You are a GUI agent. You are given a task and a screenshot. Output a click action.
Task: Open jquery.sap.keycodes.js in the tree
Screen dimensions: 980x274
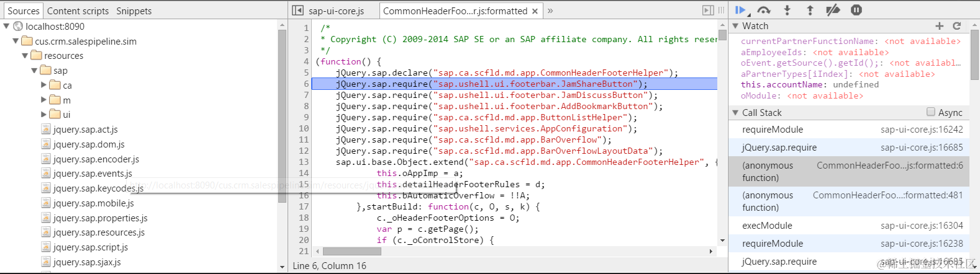tap(98, 188)
